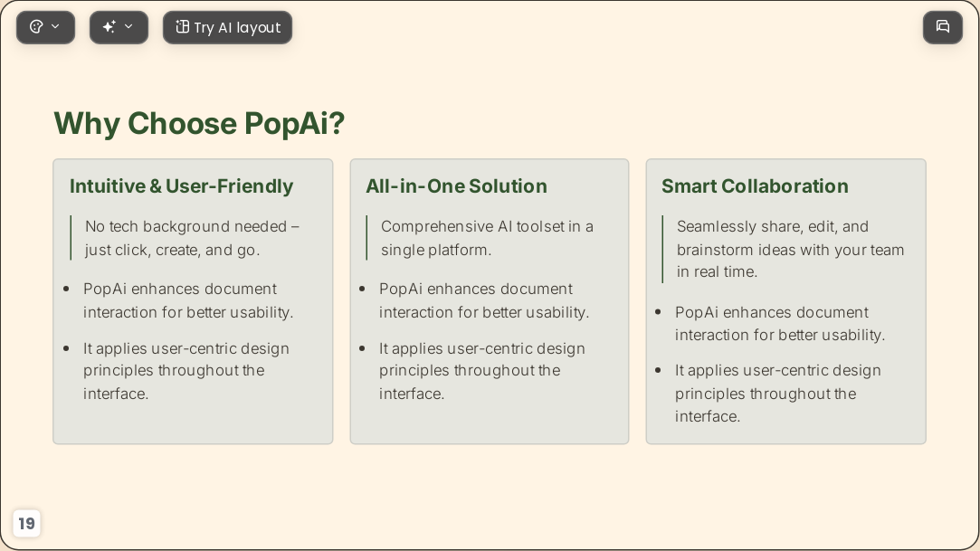
Task: Click the user-centric design bullet in Intuitive card
Action: [186, 371]
